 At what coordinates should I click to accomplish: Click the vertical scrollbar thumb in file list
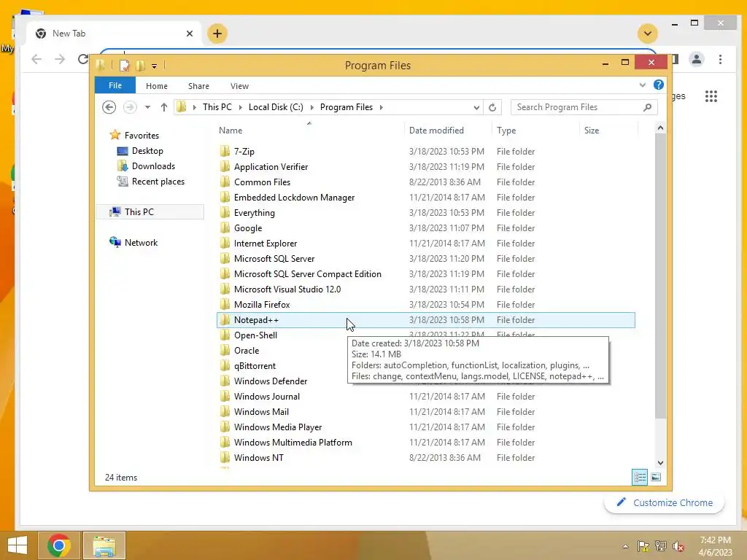[x=660, y=276]
